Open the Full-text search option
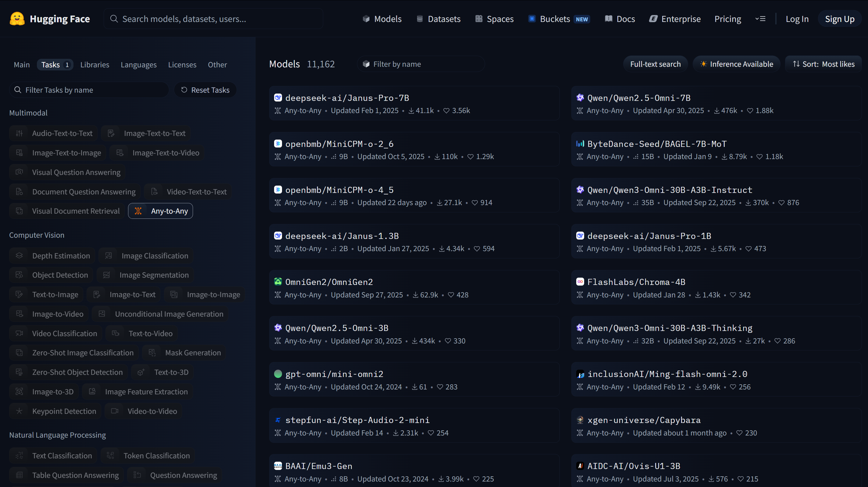The height and width of the screenshot is (487, 868). (x=655, y=64)
